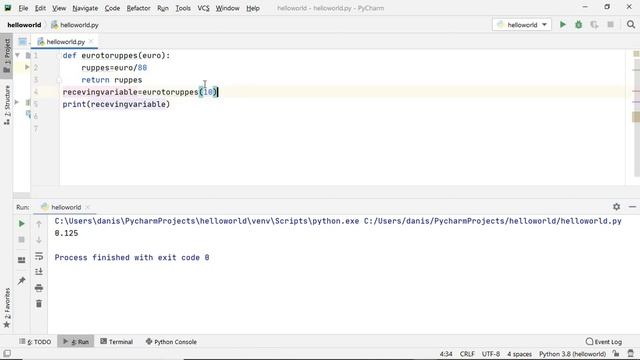The height and width of the screenshot is (360, 640).
Task: Click the toolbar Stop square icon
Action: 610,25
